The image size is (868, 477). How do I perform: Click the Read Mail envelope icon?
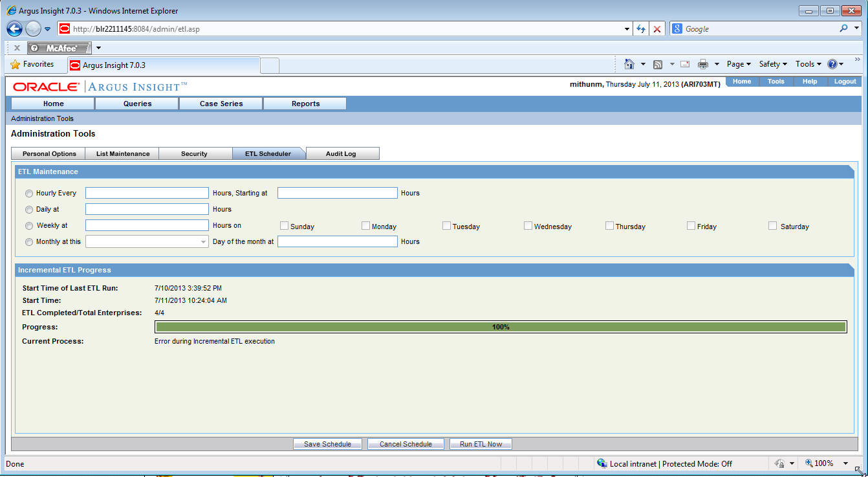[x=685, y=64]
